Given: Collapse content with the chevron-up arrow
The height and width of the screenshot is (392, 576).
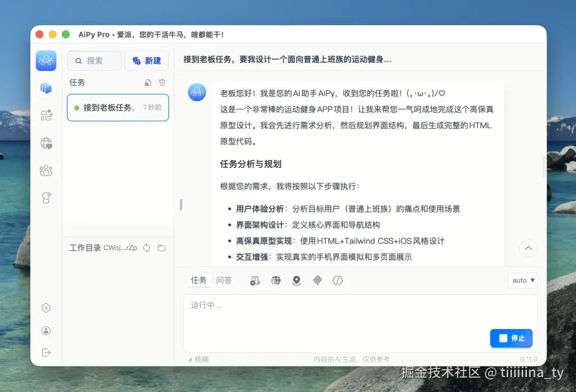Looking at the screenshot, I should click(x=528, y=248).
